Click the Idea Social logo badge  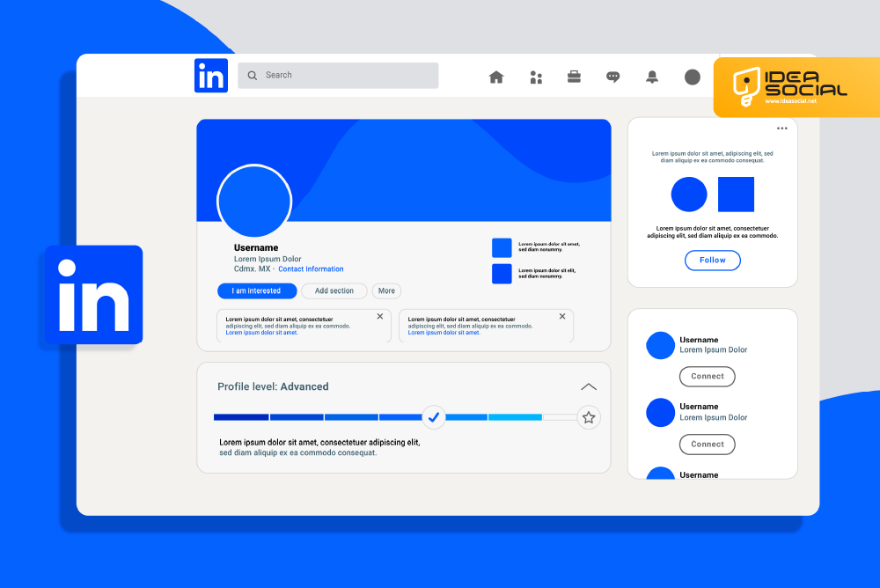click(796, 87)
